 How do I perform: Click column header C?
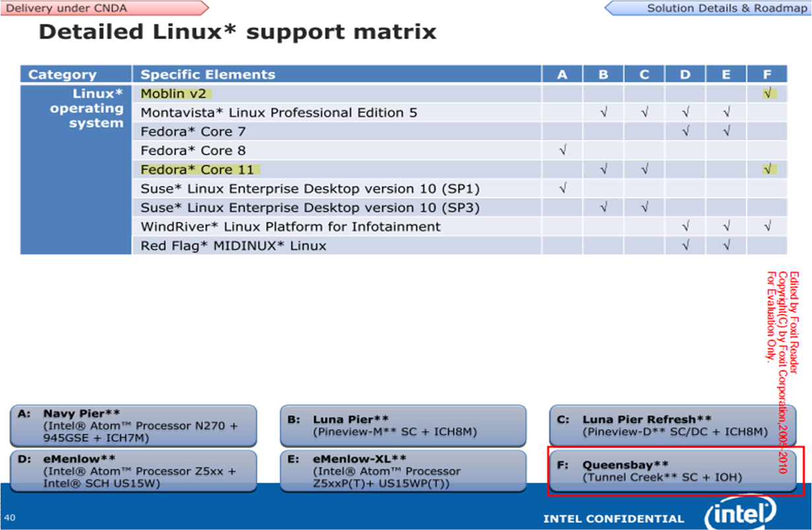pyautogui.click(x=644, y=75)
